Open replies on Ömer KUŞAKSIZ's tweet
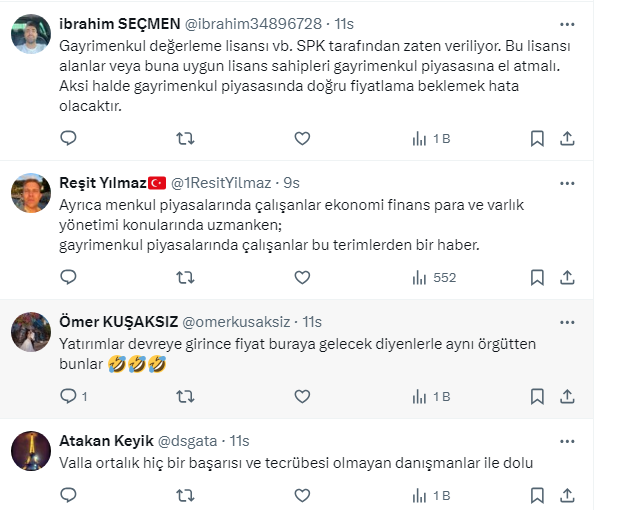Image resolution: width=623 pixels, height=510 pixels. tap(68, 397)
